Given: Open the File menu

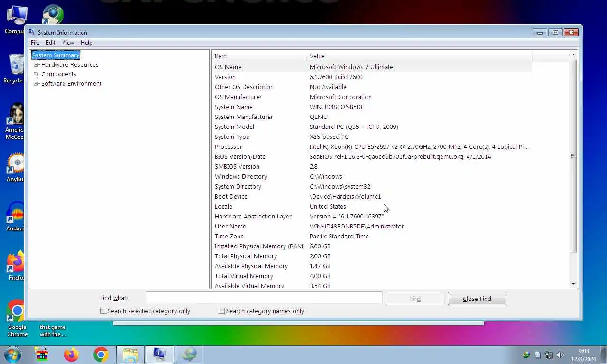Looking at the screenshot, I should 35,43.
